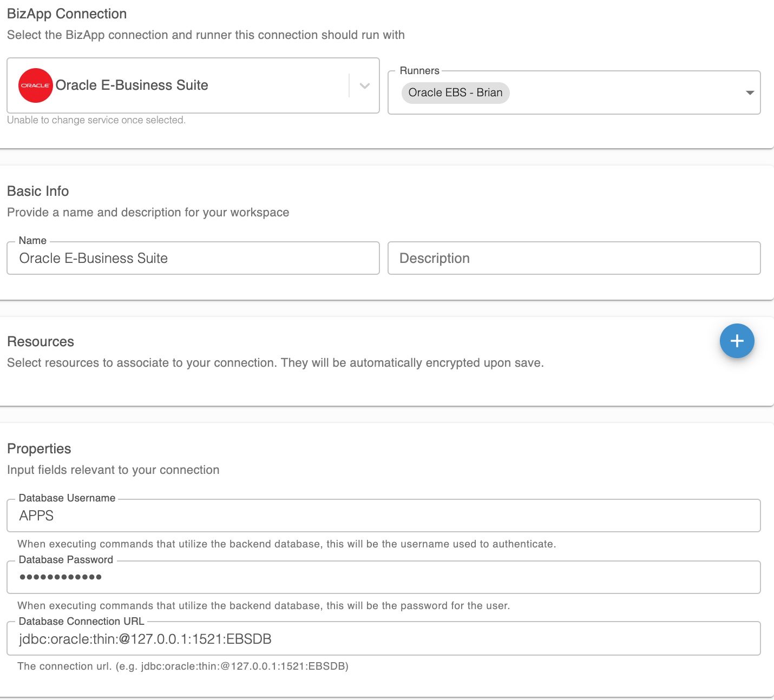This screenshot has height=700, width=774.
Task: Click the Basic Info heading
Action: (38, 191)
